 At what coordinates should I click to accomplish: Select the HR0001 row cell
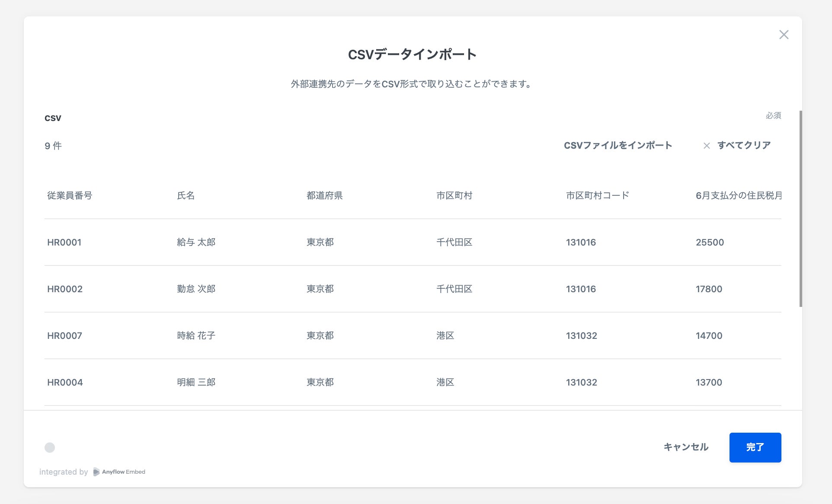64,242
